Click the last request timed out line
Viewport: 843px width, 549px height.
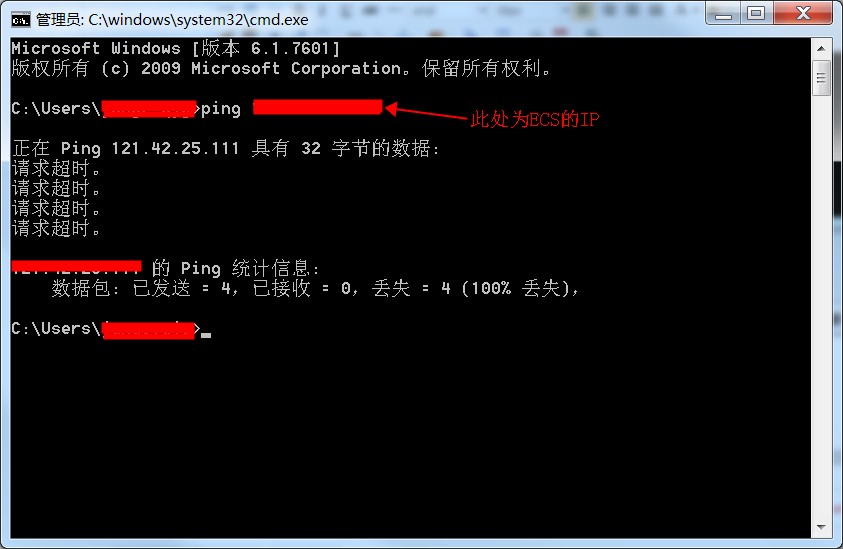(56, 229)
